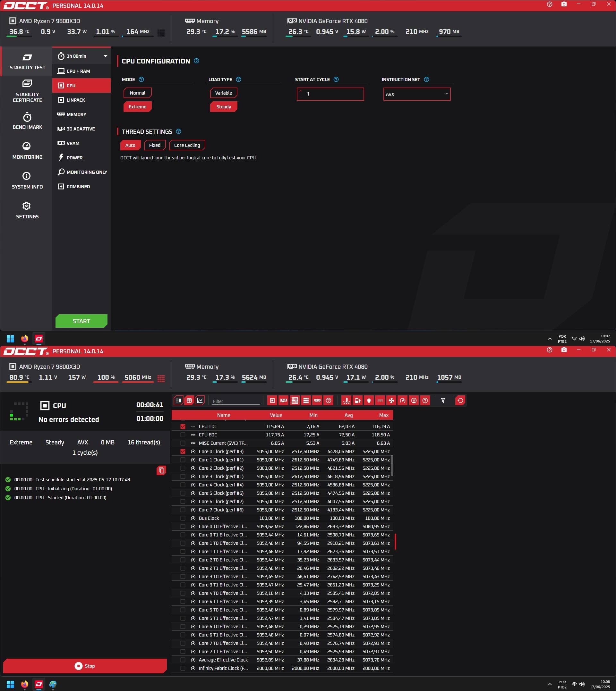Open the System Info section
Viewport: 616px width, 691px height.
point(27,180)
